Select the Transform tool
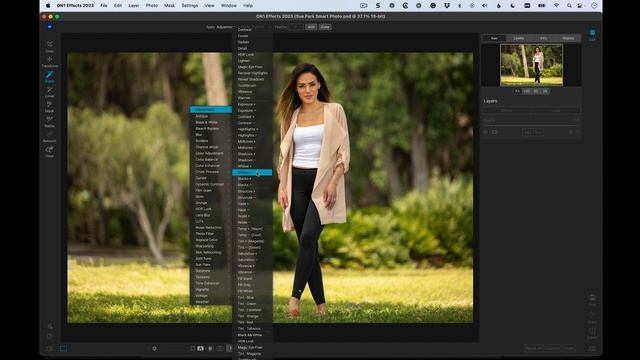 (49, 62)
